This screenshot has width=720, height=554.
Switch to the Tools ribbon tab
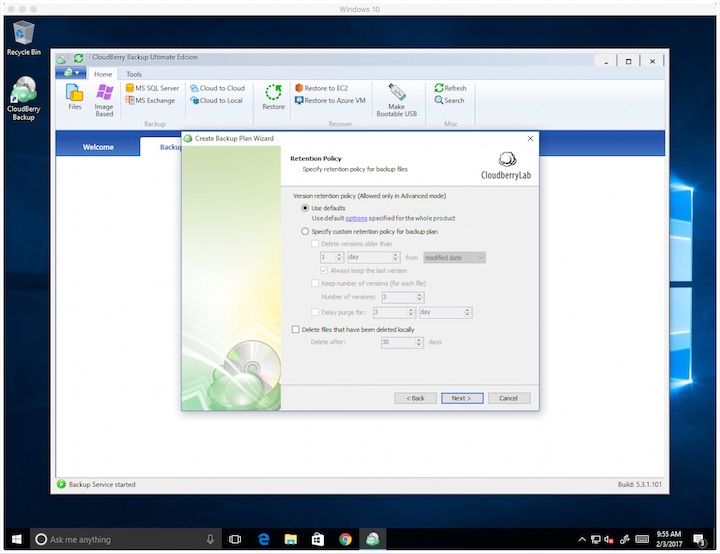point(134,74)
